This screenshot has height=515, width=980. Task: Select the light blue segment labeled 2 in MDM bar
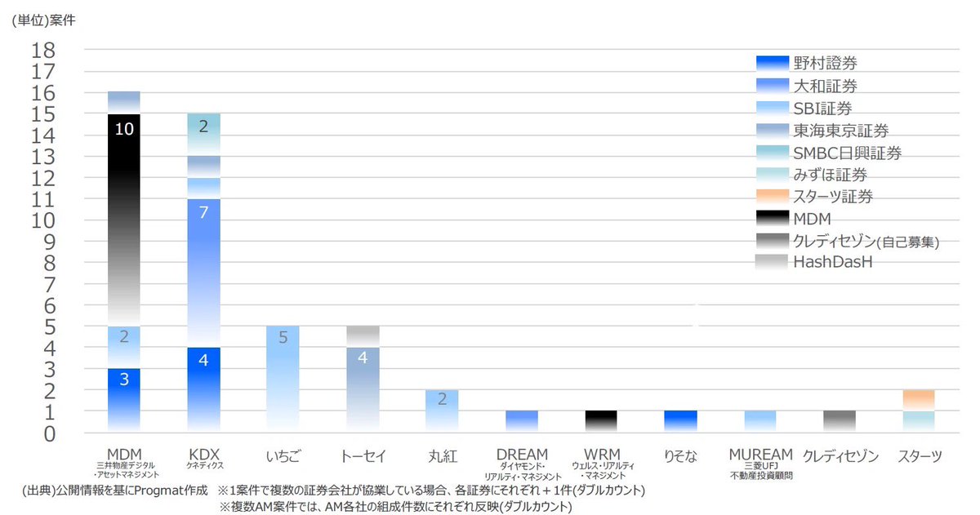point(124,348)
